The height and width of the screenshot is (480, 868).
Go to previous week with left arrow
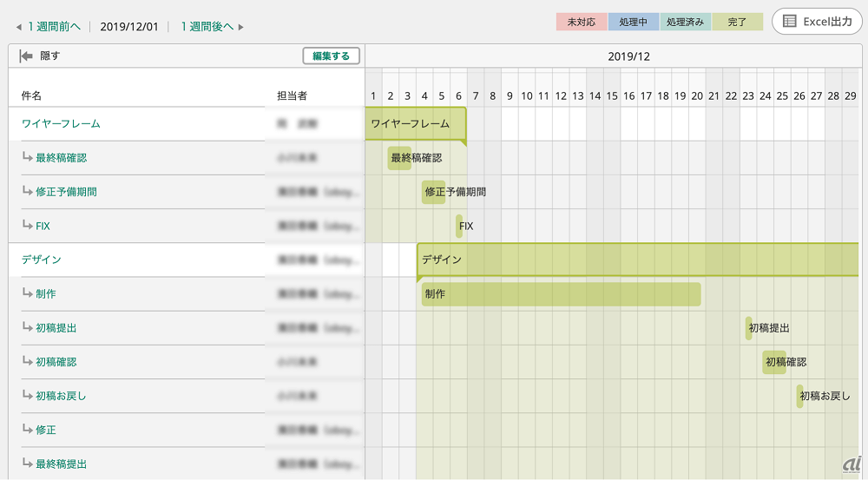19,27
